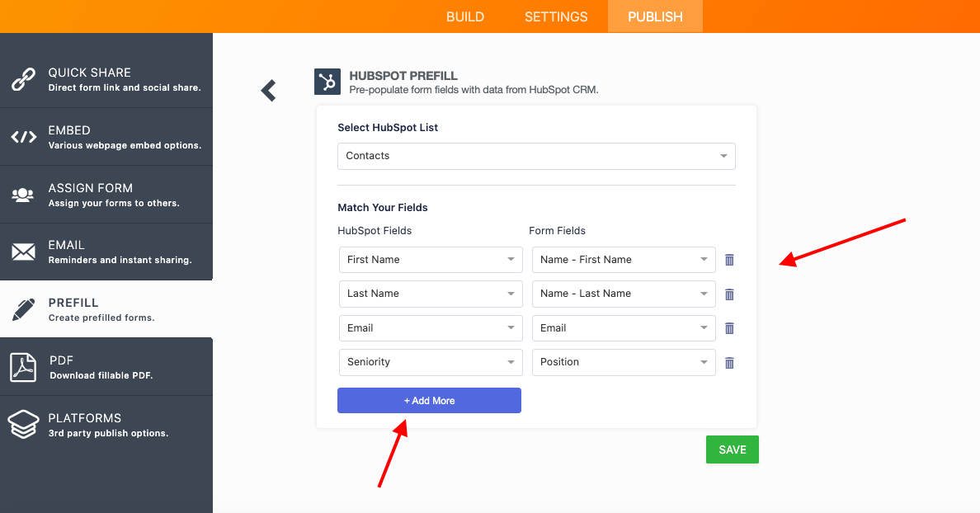Open Quick Share link options
980x513 pixels.
[x=106, y=79]
